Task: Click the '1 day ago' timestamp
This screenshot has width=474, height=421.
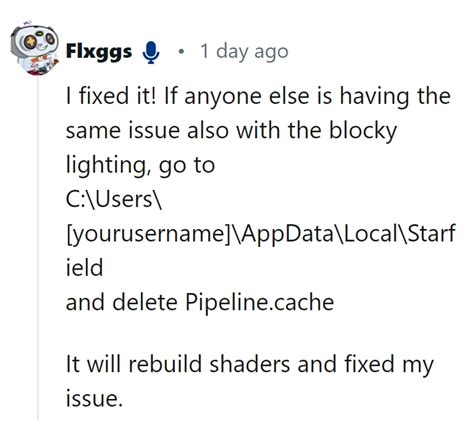Action: tap(244, 52)
